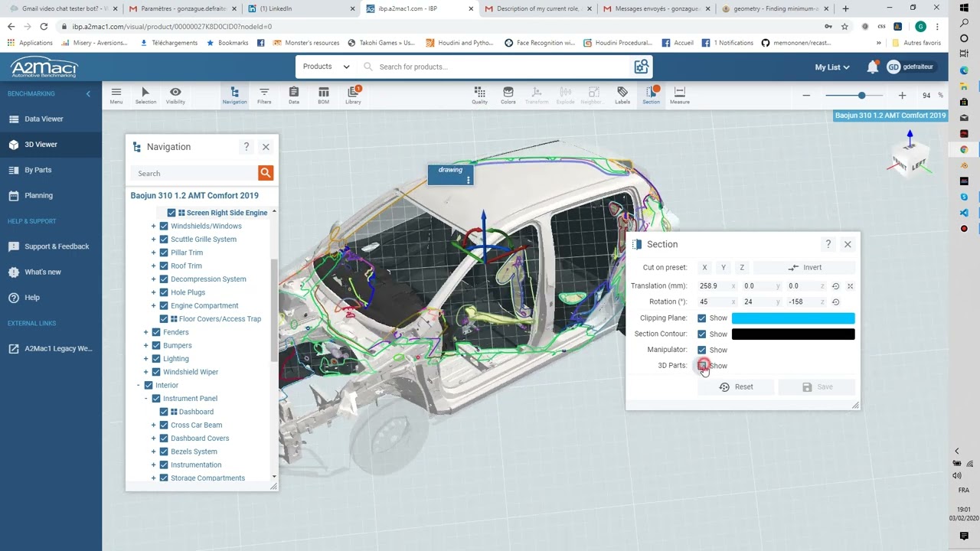Uncheck Clipping Plane Show checkbox

(702, 318)
